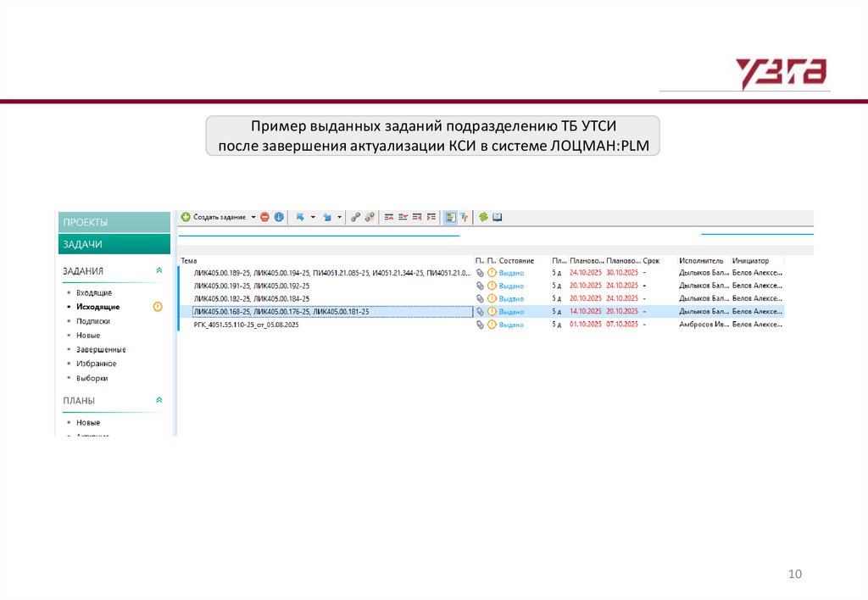This screenshot has width=868, height=600.
Task: Open dropdown arrow next to Создать задание
Action: (x=253, y=217)
